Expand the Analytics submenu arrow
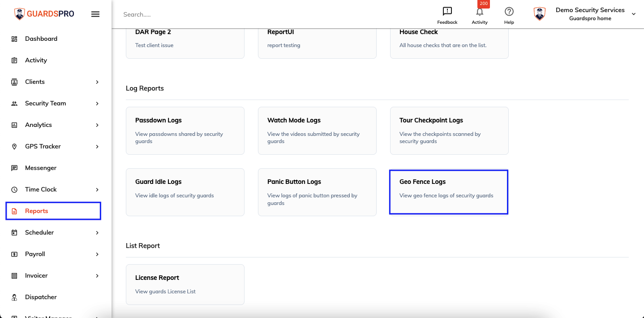Viewport: 644px width, 318px height. point(97,125)
